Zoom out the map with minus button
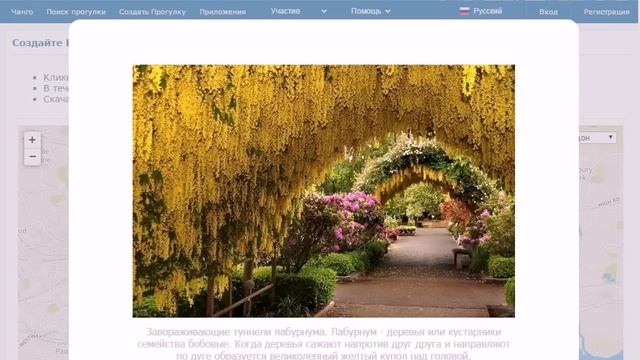Screen dimensions: 640x360 tap(32, 157)
